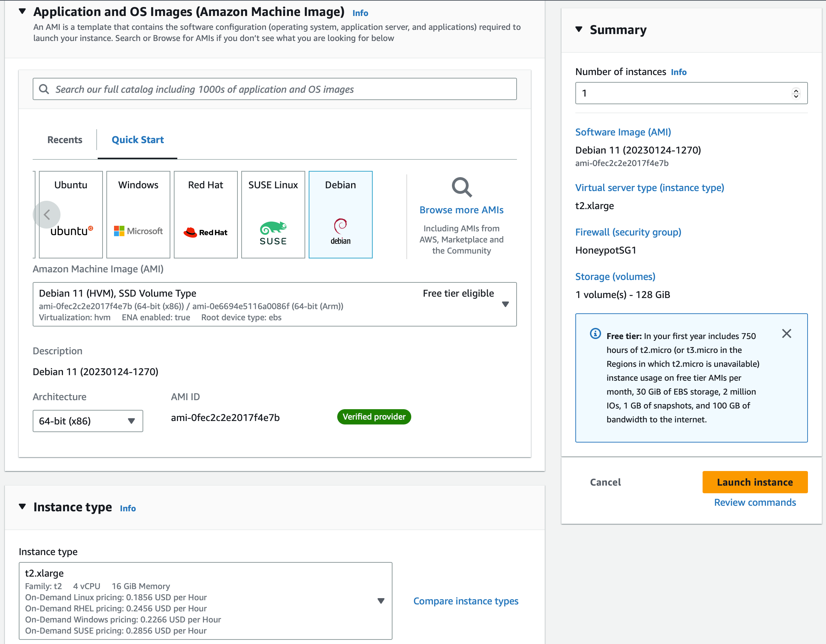This screenshot has width=826, height=644.
Task: Click the Launch instance button
Action: (x=754, y=482)
